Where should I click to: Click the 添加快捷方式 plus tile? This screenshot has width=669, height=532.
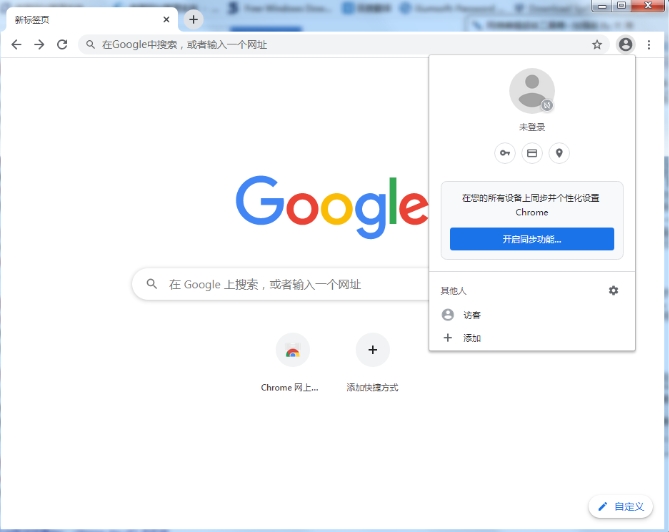click(x=372, y=363)
